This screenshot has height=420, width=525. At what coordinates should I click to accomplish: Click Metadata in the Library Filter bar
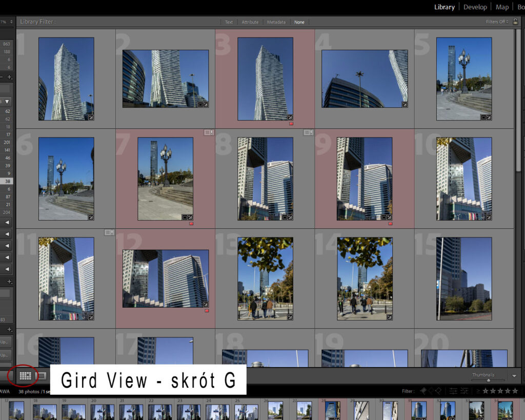click(x=276, y=22)
